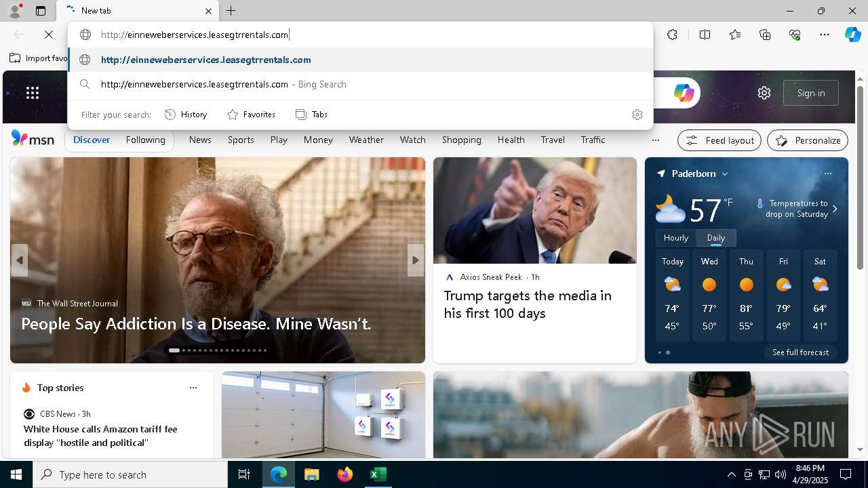This screenshot has height=488, width=868.
Task: Open the MSN apps grid icon
Action: coord(33,93)
